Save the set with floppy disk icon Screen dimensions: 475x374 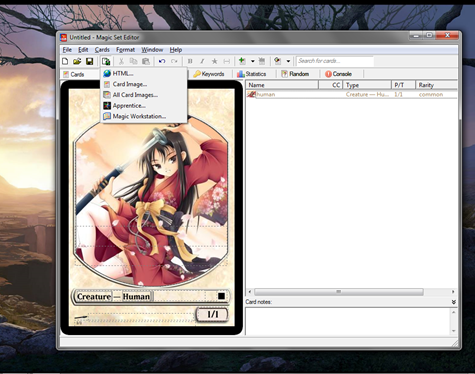(x=89, y=61)
